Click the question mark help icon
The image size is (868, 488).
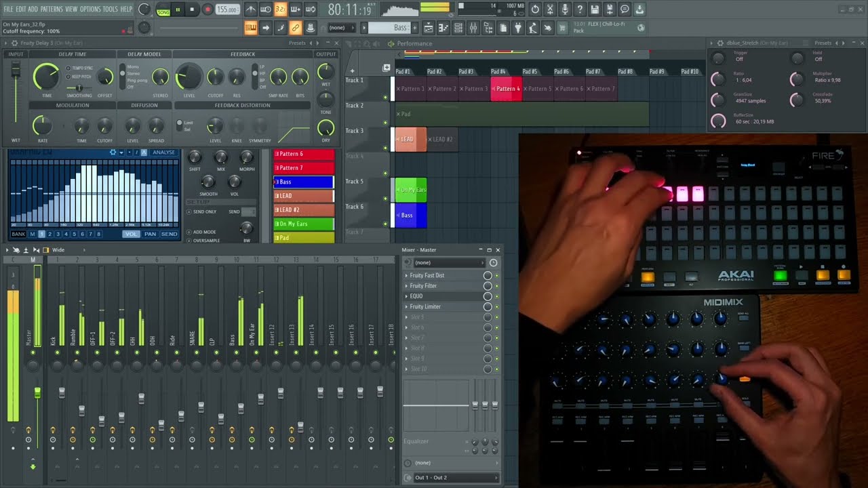(580, 9)
